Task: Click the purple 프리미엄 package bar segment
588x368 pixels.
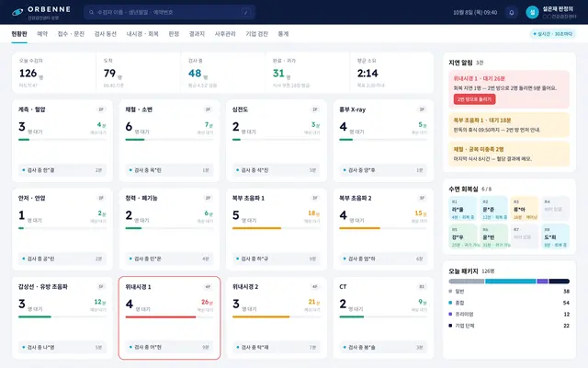Action: 542,282
